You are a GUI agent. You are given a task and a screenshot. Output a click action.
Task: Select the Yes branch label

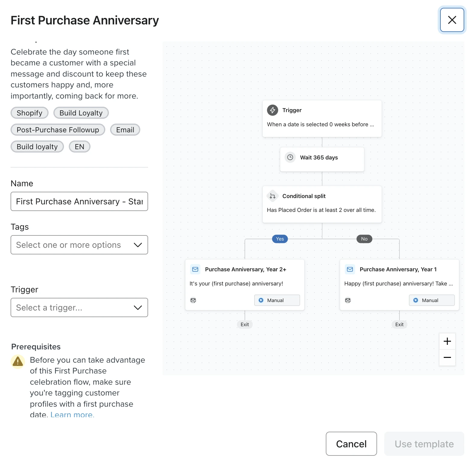coord(280,239)
